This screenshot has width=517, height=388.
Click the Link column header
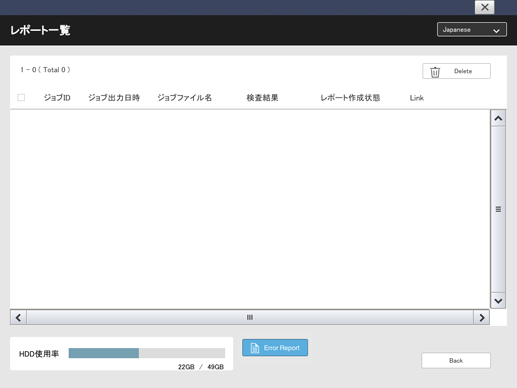click(417, 98)
